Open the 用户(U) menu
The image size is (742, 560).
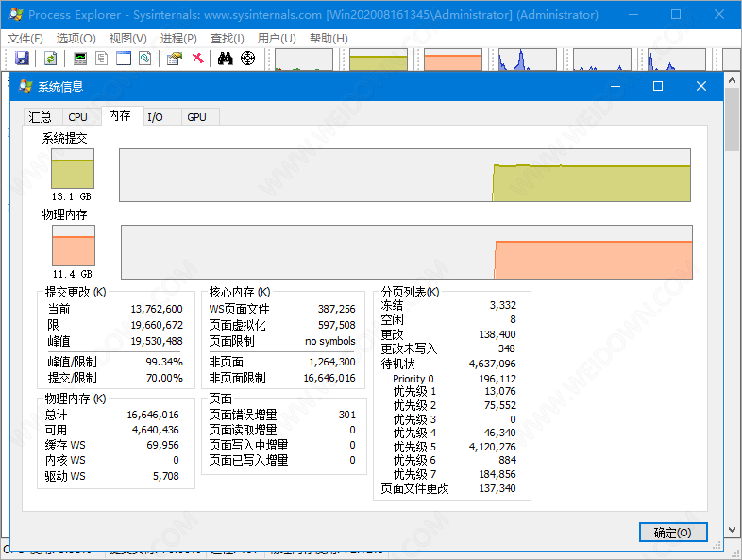pyautogui.click(x=277, y=39)
